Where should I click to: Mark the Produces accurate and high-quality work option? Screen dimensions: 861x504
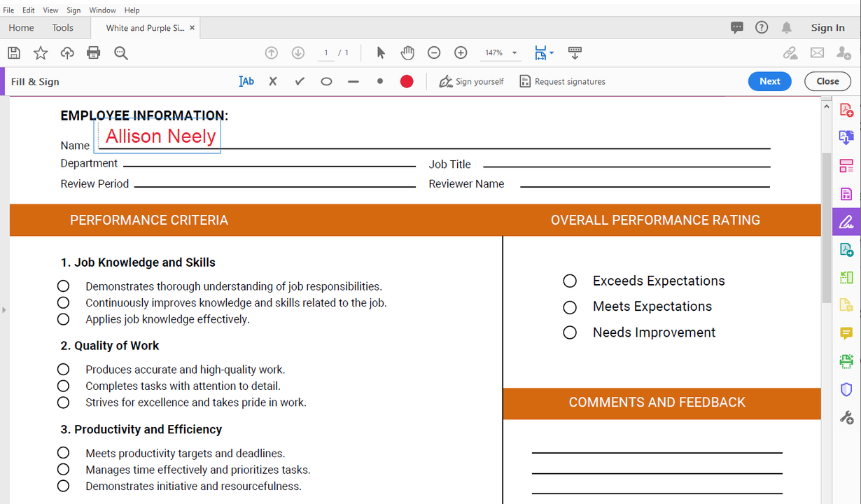[63, 369]
